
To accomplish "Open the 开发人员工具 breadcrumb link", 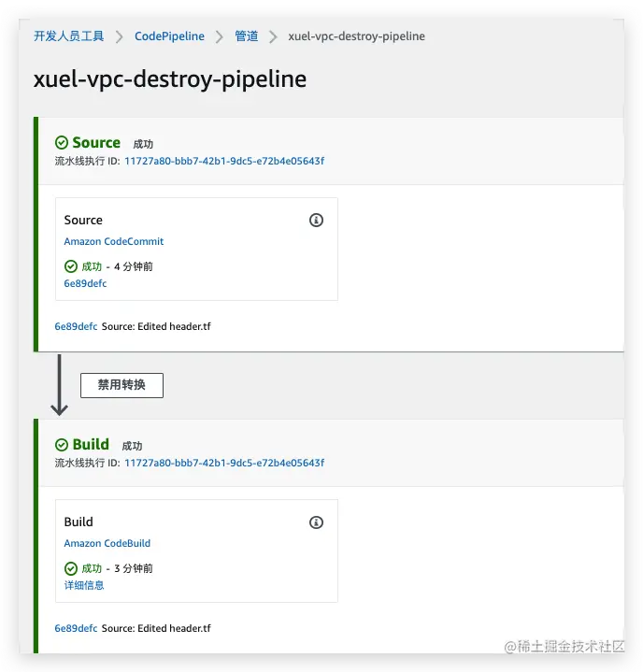I will click(69, 36).
